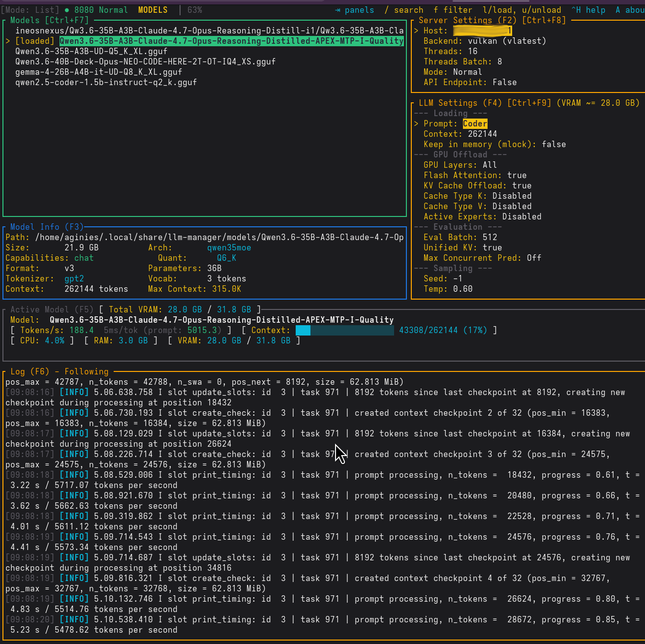
Task: Focus the Models panel title
Action: [x=50, y=20]
